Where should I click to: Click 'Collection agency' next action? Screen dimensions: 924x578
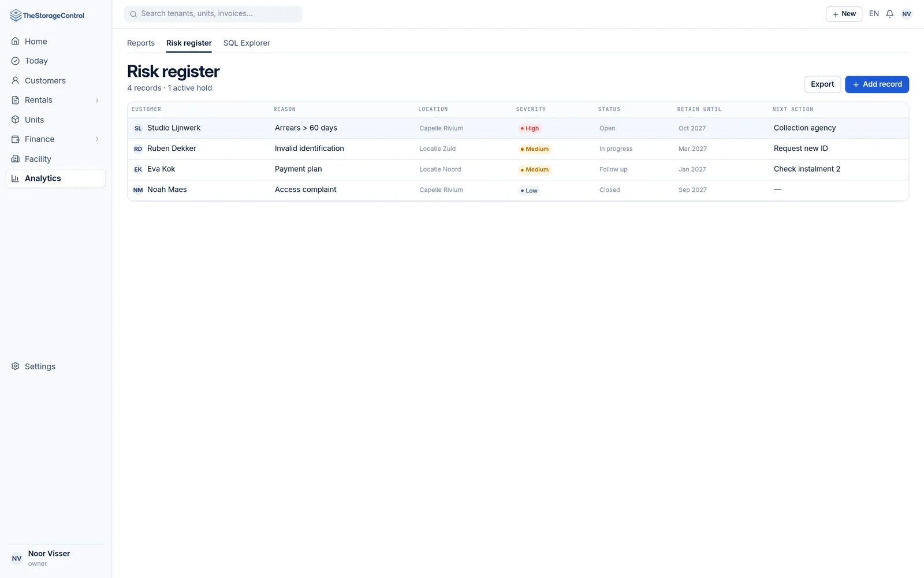click(x=804, y=128)
